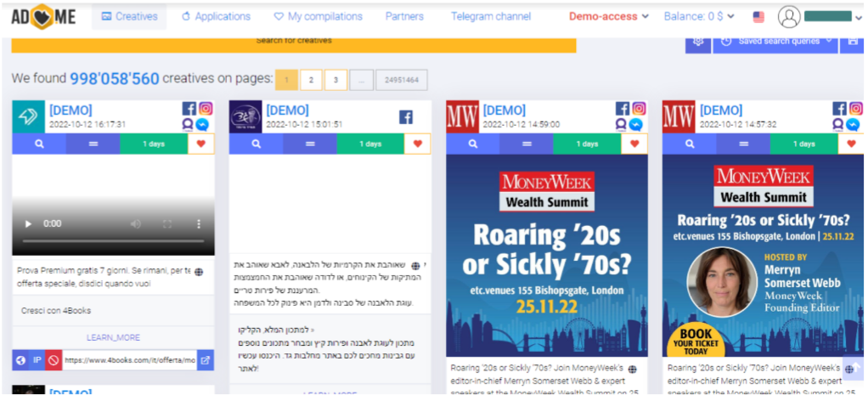This screenshot has height=401, width=868.
Task: Favorite the 14:57:32 MoneyWeek creative
Action: pos(851,144)
